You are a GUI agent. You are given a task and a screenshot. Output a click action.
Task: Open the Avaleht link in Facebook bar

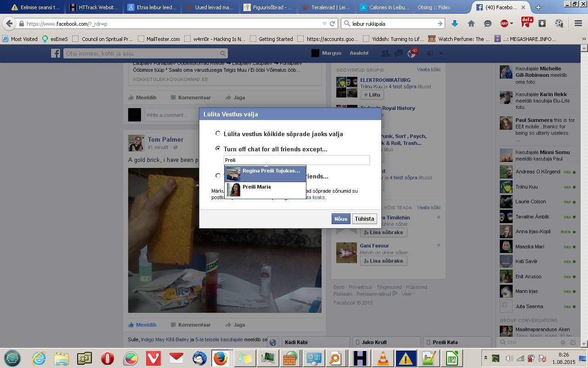[359, 53]
